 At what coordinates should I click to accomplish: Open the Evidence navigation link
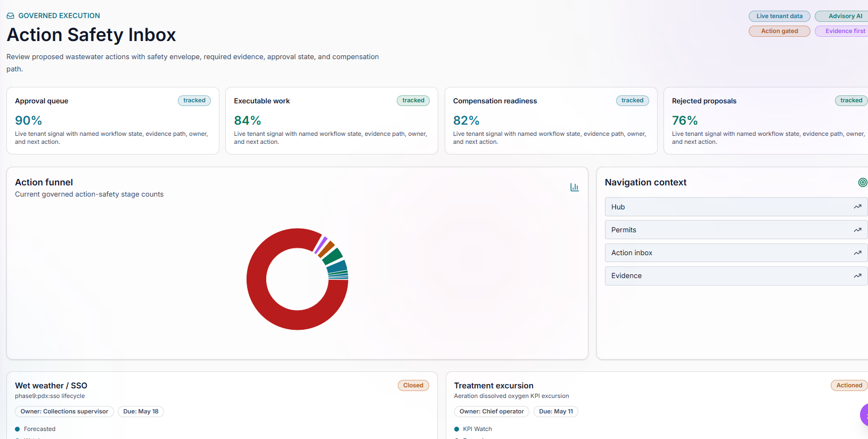(736, 275)
